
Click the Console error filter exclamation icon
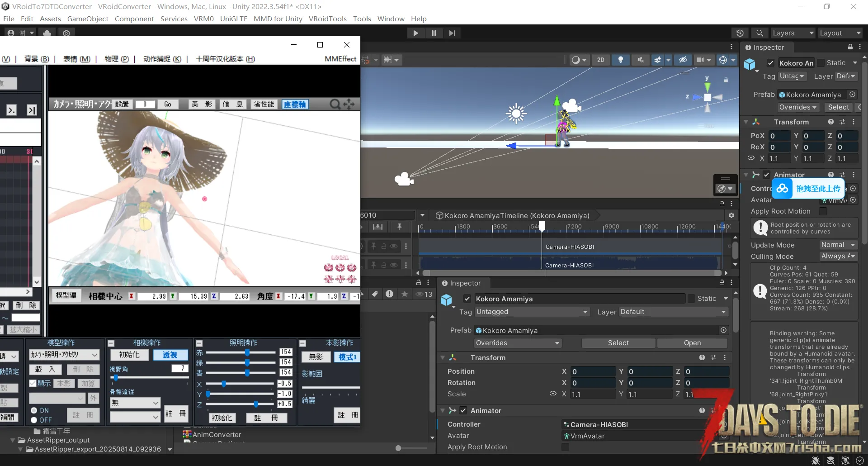[389, 294]
